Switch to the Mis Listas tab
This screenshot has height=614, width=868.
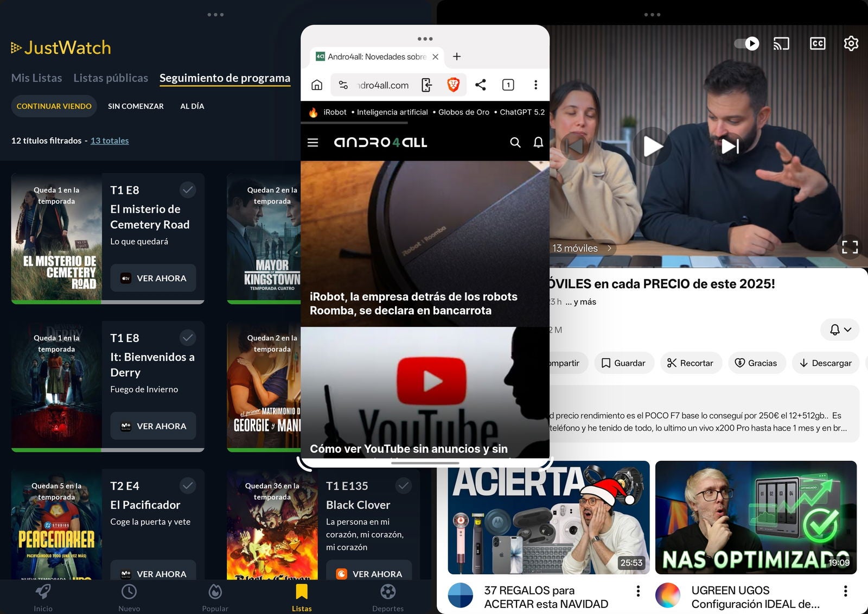coord(36,78)
